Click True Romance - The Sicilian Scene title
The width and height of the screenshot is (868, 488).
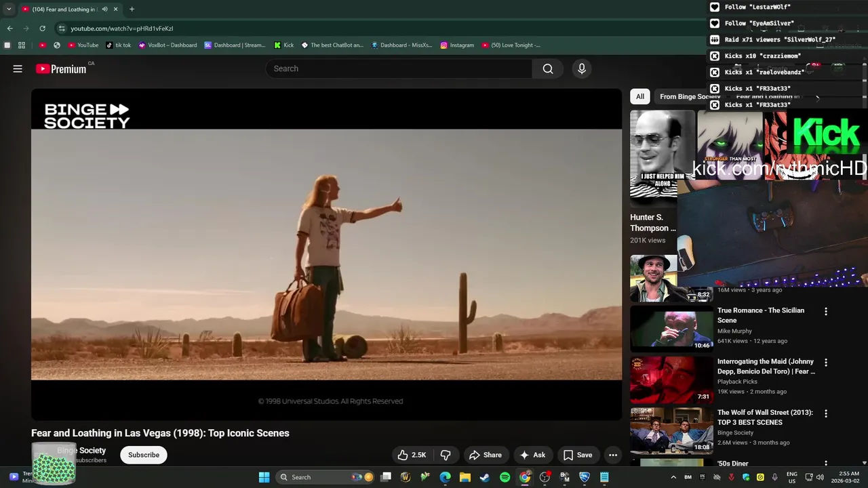(761, 315)
